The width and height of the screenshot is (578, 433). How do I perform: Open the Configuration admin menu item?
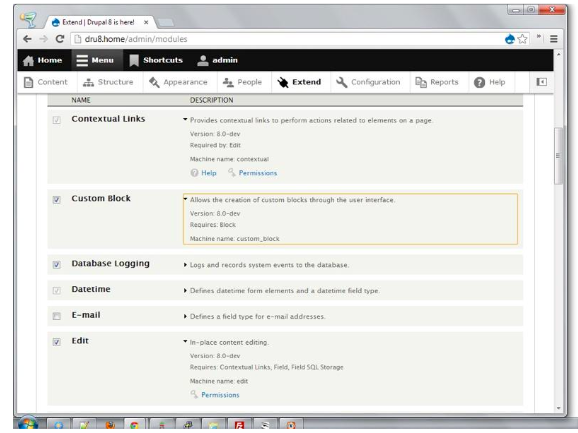369,82
